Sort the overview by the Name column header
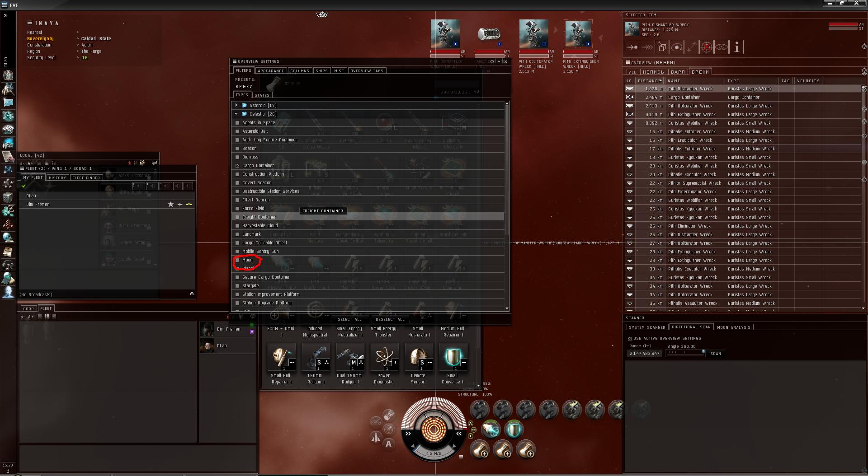This screenshot has height=476, width=868. pos(695,81)
